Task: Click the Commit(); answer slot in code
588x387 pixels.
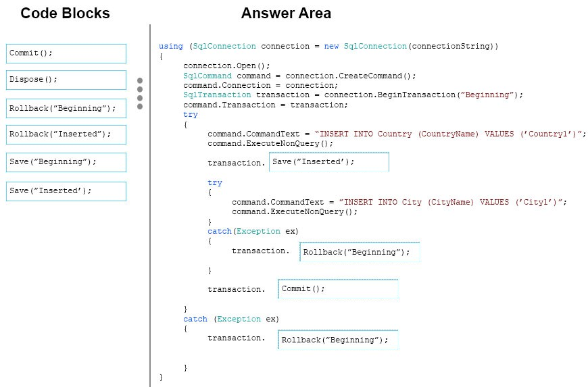Action: [338, 289]
